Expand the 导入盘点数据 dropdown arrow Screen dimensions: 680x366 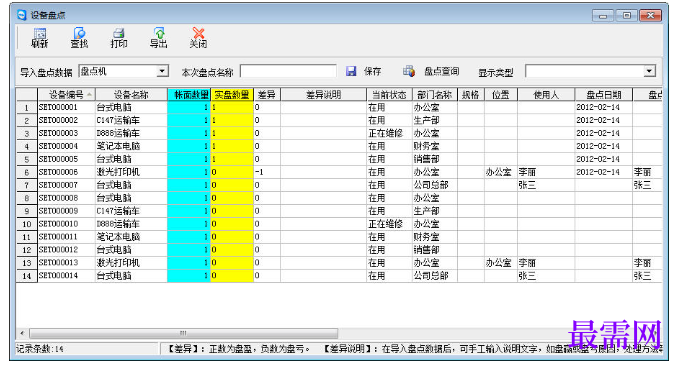(162, 71)
